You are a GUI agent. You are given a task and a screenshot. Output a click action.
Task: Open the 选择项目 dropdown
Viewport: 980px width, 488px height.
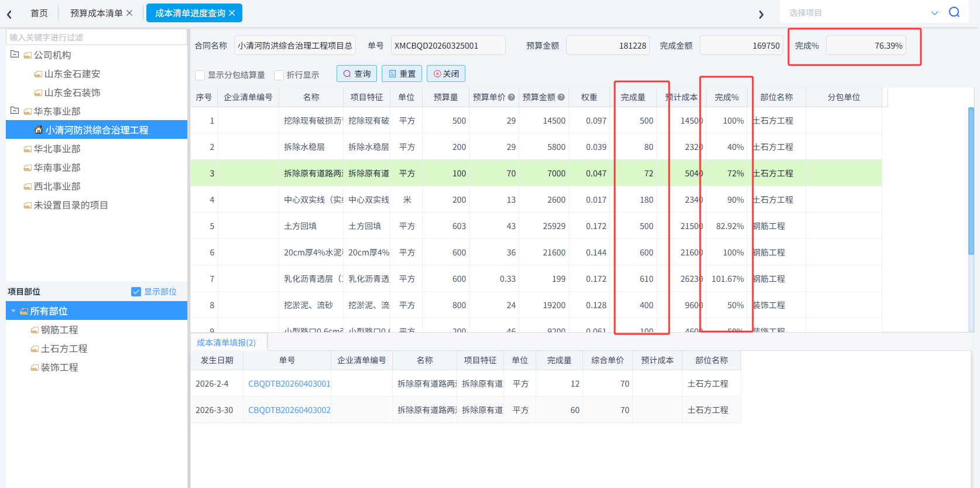click(934, 13)
